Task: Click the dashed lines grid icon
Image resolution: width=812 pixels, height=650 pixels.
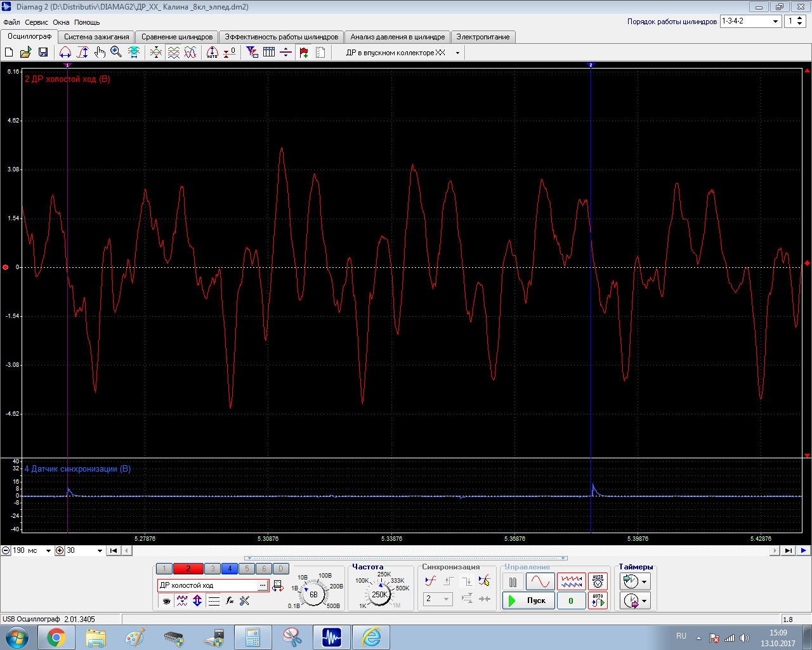Action: [x=214, y=600]
